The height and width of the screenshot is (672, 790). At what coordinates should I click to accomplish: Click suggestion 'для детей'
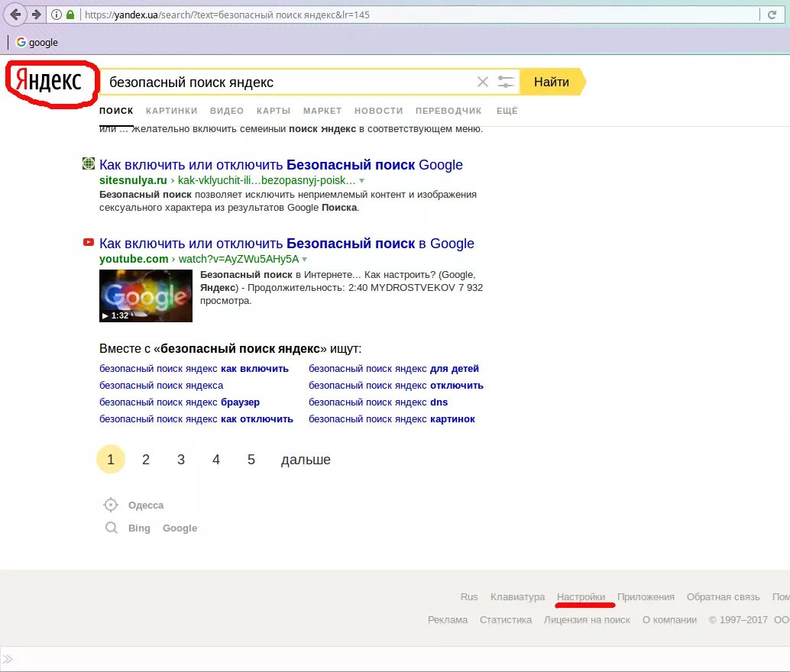(393, 369)
